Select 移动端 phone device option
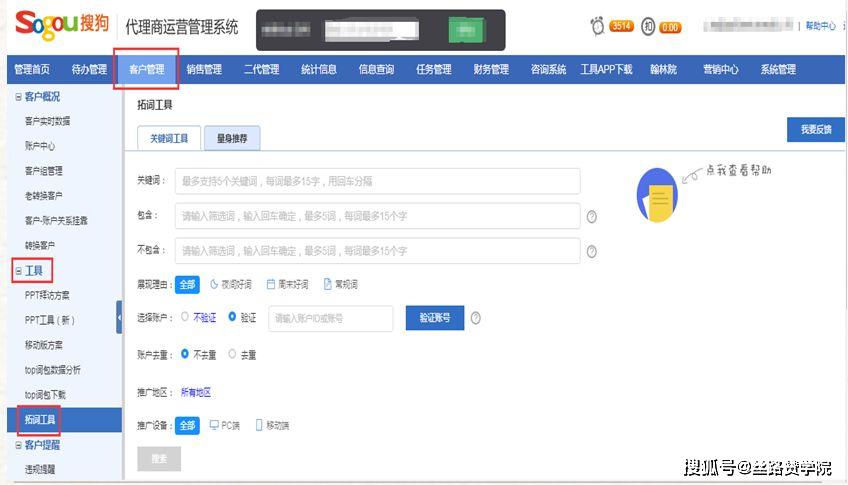The width and height of the screenshot is (848, 485). pos(272,426)
